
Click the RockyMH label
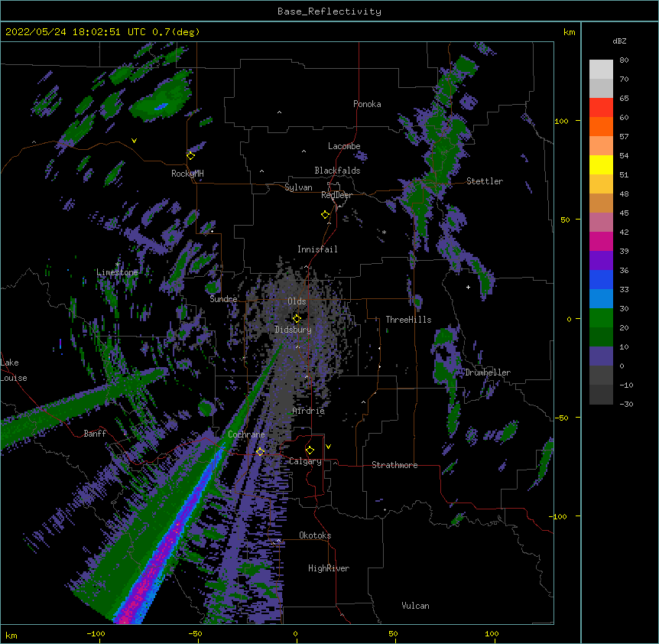coord(187,174)
